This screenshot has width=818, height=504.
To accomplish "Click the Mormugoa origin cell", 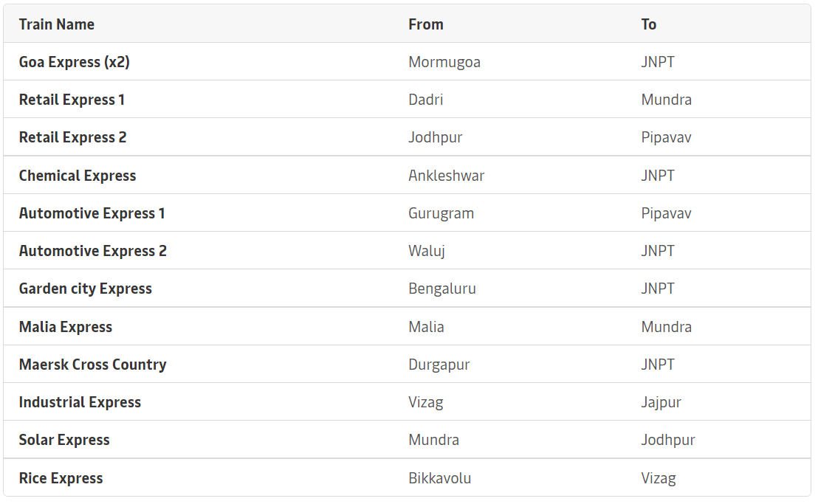I will coord(444,62).
